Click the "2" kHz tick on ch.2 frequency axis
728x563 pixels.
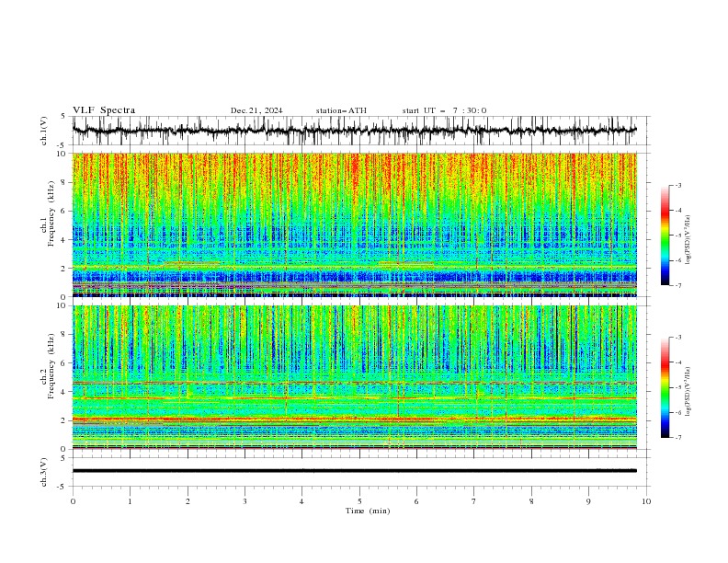pyautogui.click(x=64, y=420)
